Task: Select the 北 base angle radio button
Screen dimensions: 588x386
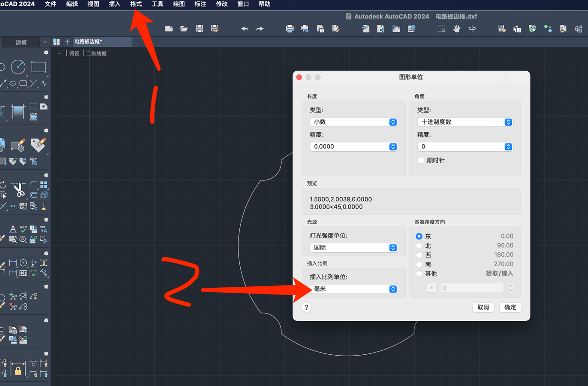Action: coord(419,246)
